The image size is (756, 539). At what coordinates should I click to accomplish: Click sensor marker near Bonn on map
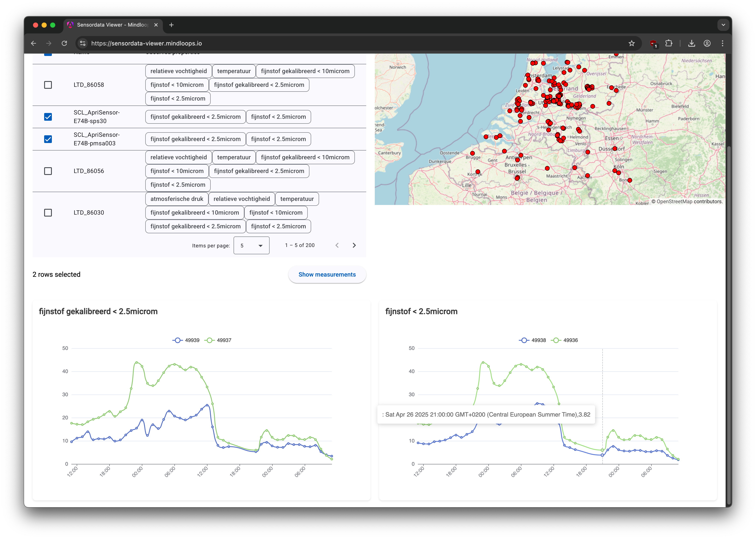click(630, 180)
